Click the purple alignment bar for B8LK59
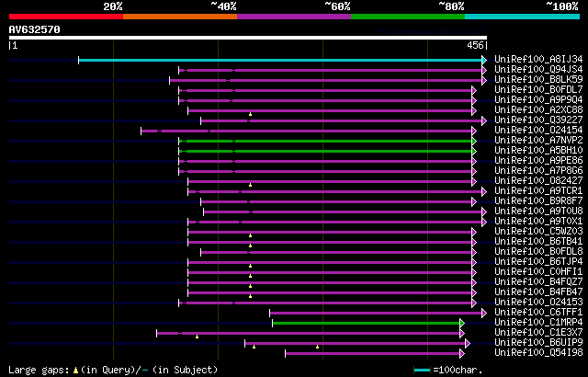 point(326,80)
